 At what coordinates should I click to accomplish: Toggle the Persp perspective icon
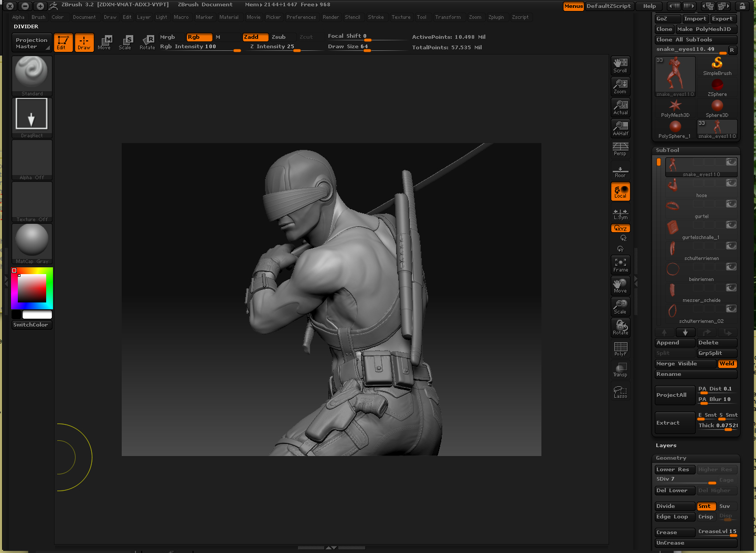pos(620,149)
